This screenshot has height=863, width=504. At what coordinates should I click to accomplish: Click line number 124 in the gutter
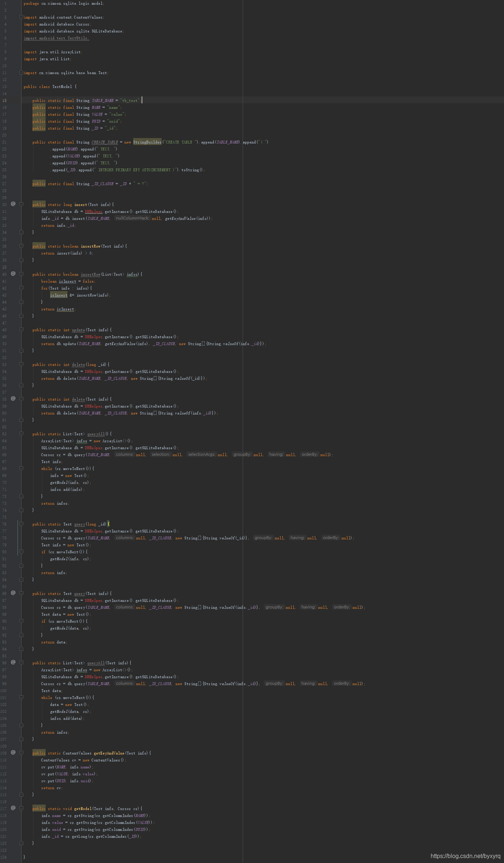click(x=4, y=857)
